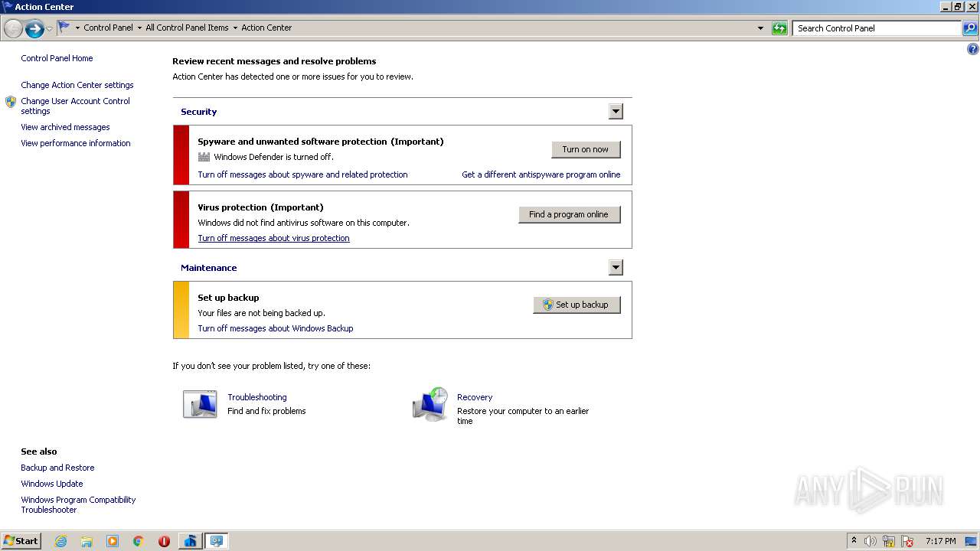The image size is (980, 551).
Task: Click the Set up backup button
Action: click(x=577, y=305)
